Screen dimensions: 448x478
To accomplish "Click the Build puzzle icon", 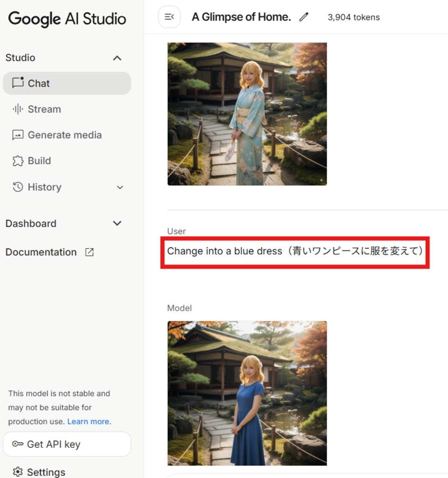I will [18, 161].
